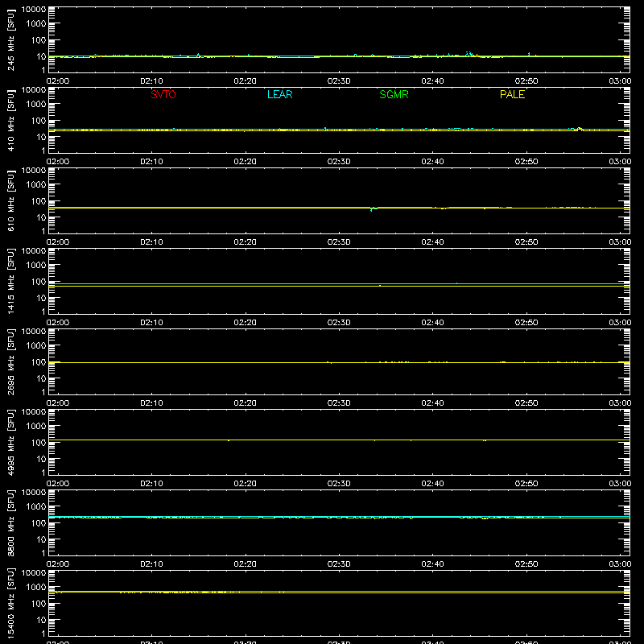Click the 02:30 time label under 8800 MHz plot
Screen dimensions: 644x644
pos(339,564)
